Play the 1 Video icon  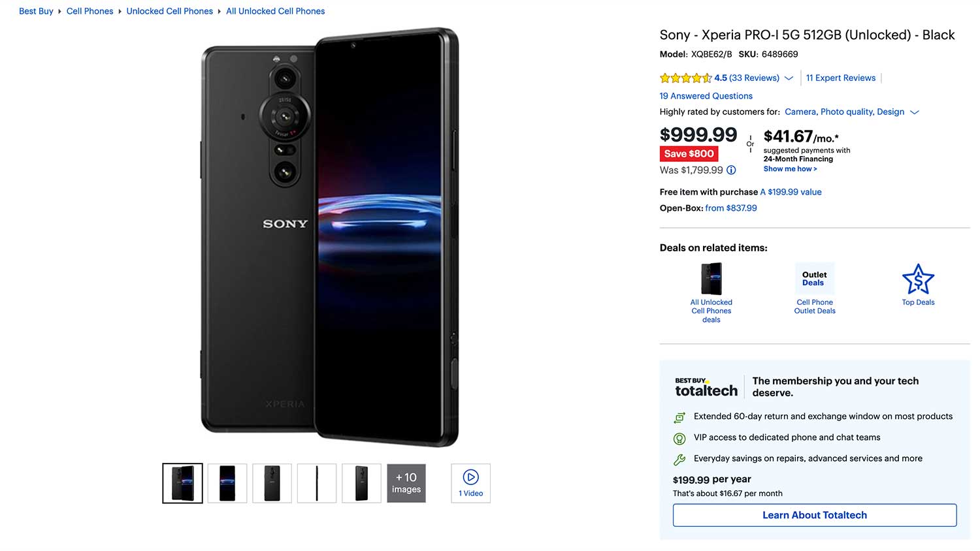click(x=470, y=478)
